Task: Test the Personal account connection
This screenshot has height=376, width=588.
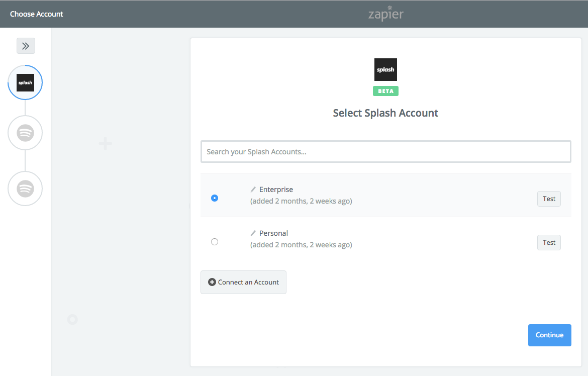Action: [x=549, y=242]
